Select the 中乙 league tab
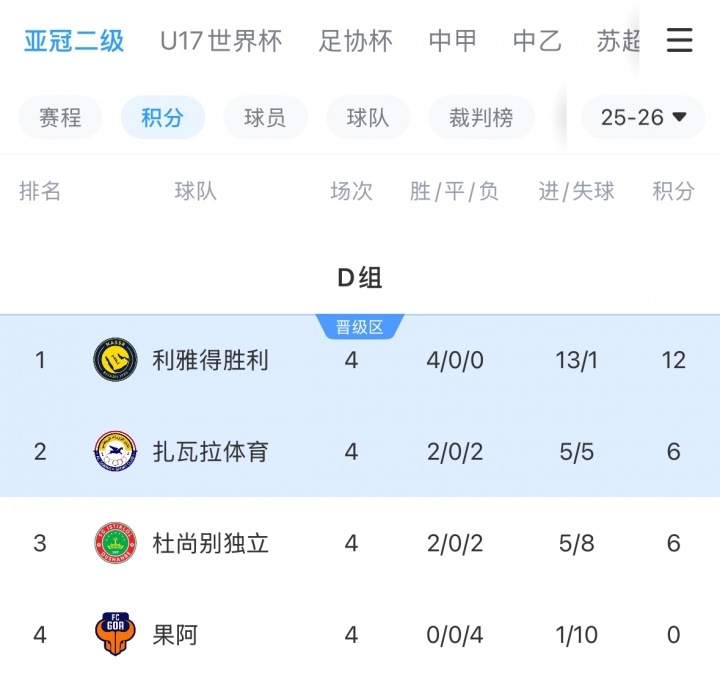The image size is (720, 696). click(537, 41)
